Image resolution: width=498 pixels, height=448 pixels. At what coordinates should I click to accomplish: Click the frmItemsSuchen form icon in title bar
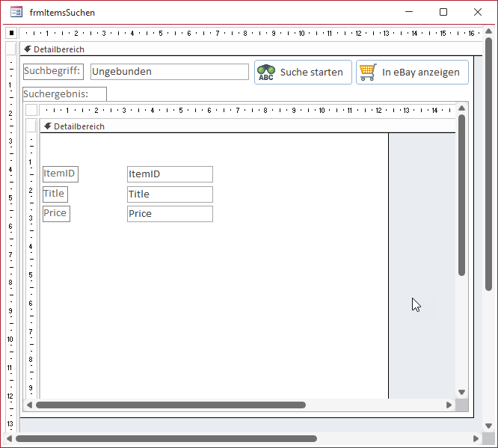(16, 13)
